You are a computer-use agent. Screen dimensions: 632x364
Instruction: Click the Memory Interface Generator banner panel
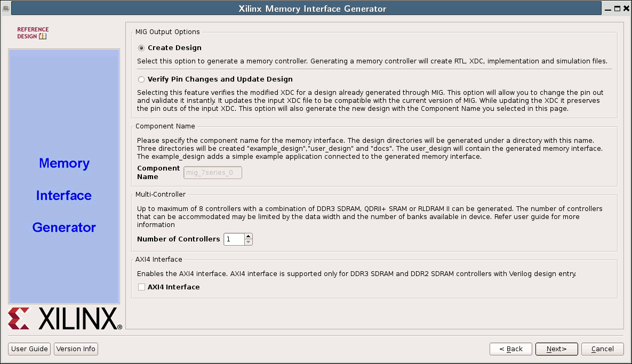pyautogui.click(x=64, y=176)
